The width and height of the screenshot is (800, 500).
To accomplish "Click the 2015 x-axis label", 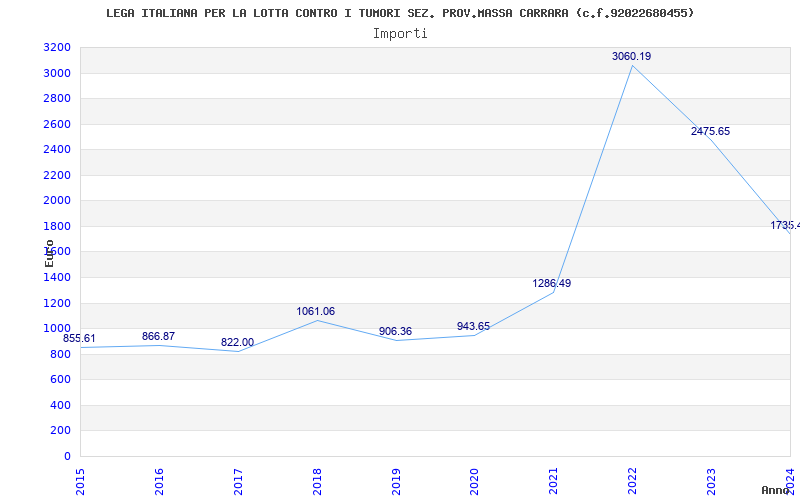I will pyautogui.click(x=80, y=482).
